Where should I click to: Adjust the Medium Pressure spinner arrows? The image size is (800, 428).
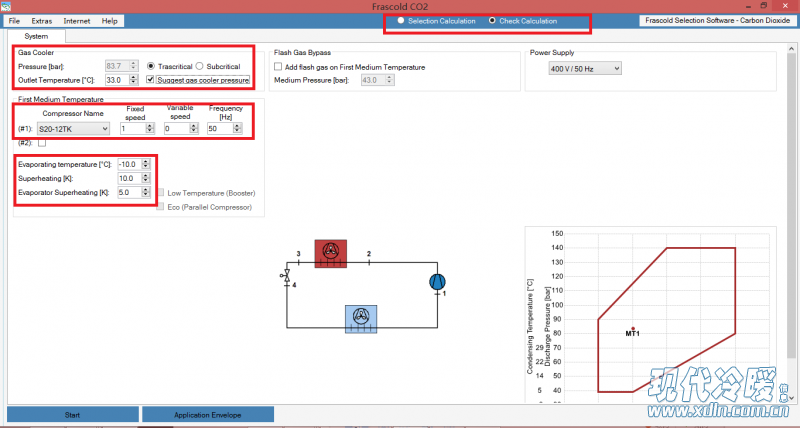tap(390, 80)
